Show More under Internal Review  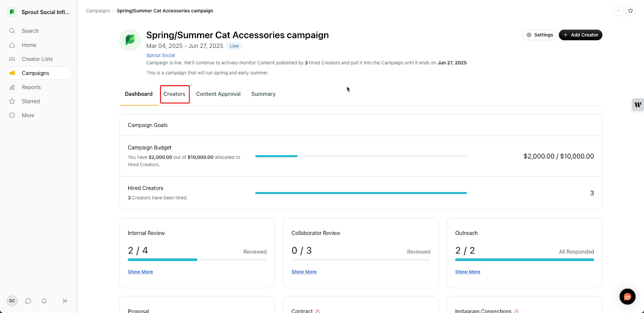pos(140,272)
